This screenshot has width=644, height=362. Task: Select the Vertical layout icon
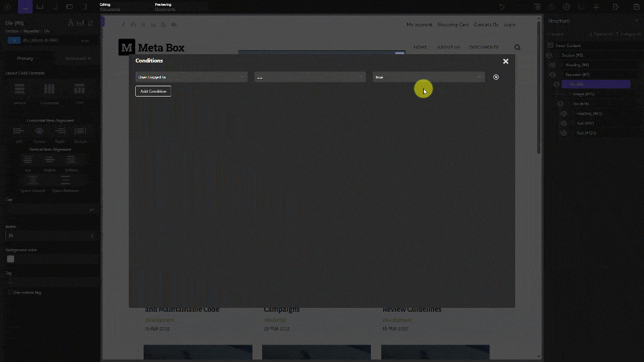tap(19, 90)
